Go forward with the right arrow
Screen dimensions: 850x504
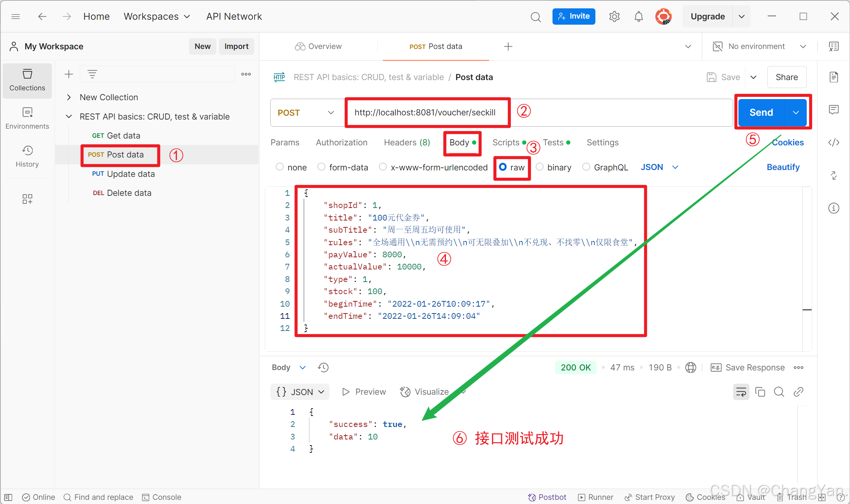click(67, 16)
